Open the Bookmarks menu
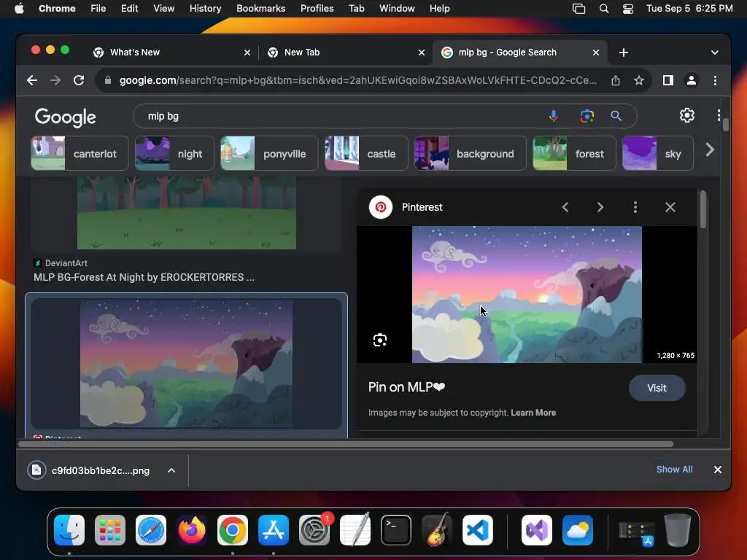Viewport: 747px width, 560px height. point(260,9)
